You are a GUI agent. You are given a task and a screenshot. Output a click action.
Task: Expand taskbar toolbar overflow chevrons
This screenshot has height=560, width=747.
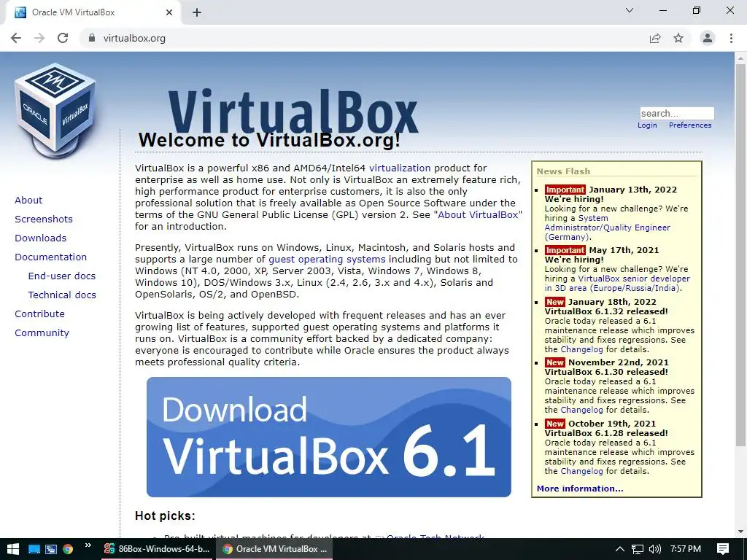pyautogui.click(x=88, y=545)
